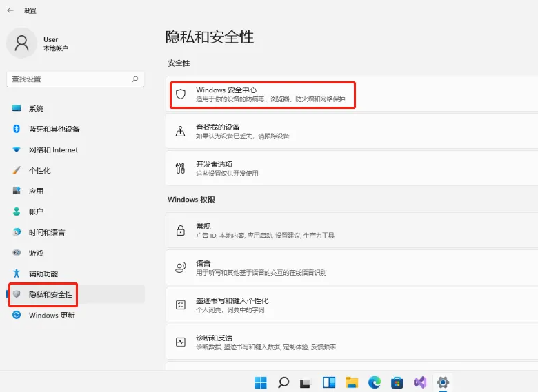Open 墨迹书写和键入个性化 card
The height and width of the screenshot is (392, 538).
click(352, 305)
